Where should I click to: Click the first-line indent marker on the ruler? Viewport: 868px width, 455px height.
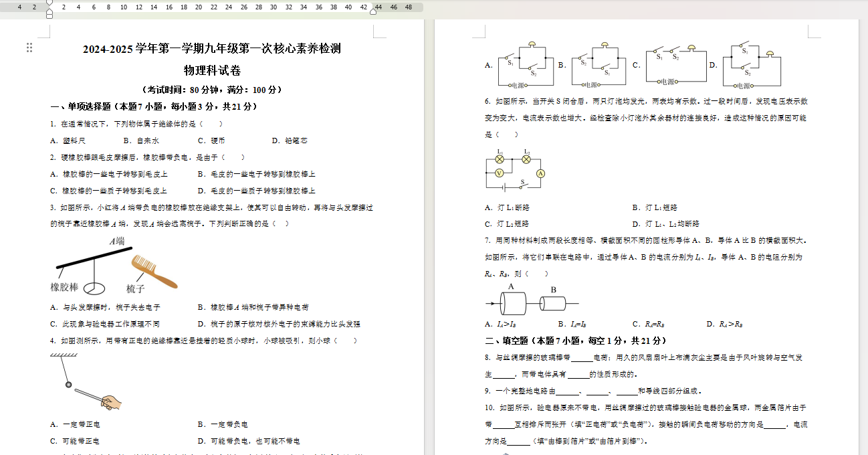tap(49, 3)
